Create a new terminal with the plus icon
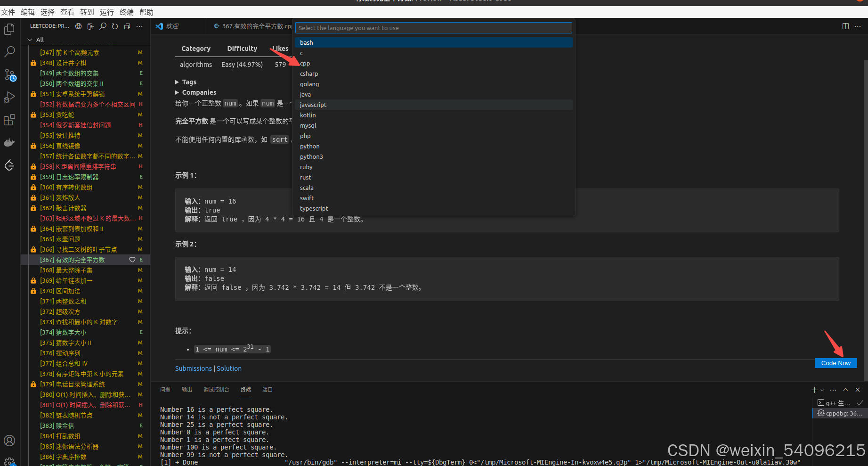The height and width of the screenshot is (466, 868). pos(814,390)
